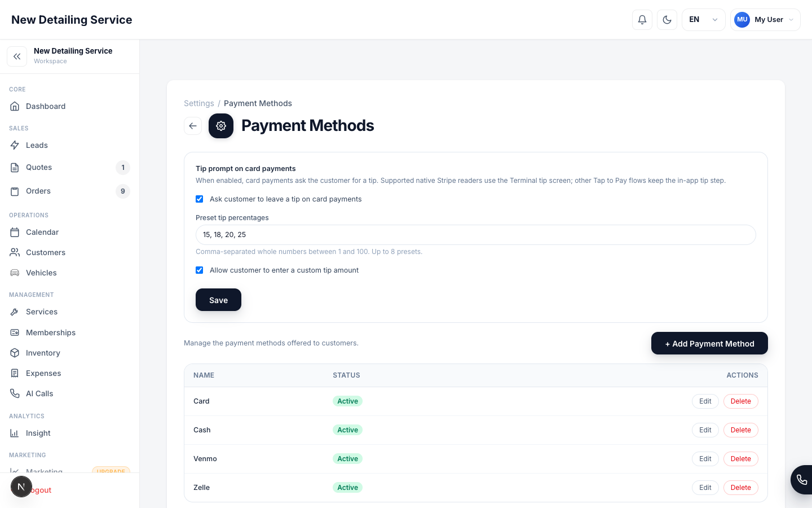812x508 pixels.
Task: Open Memberships in the sidebar
Action: [x=70, y=332]
